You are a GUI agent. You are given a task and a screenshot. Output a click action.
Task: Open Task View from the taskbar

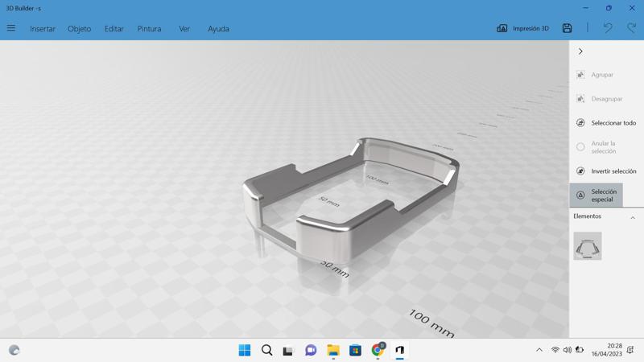click(x=288, y=351)
